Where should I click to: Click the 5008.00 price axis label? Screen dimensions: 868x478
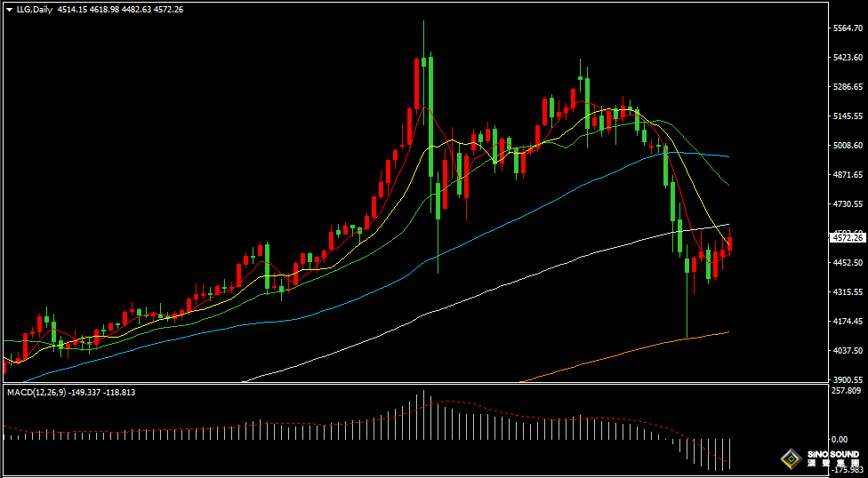point(848,146)
